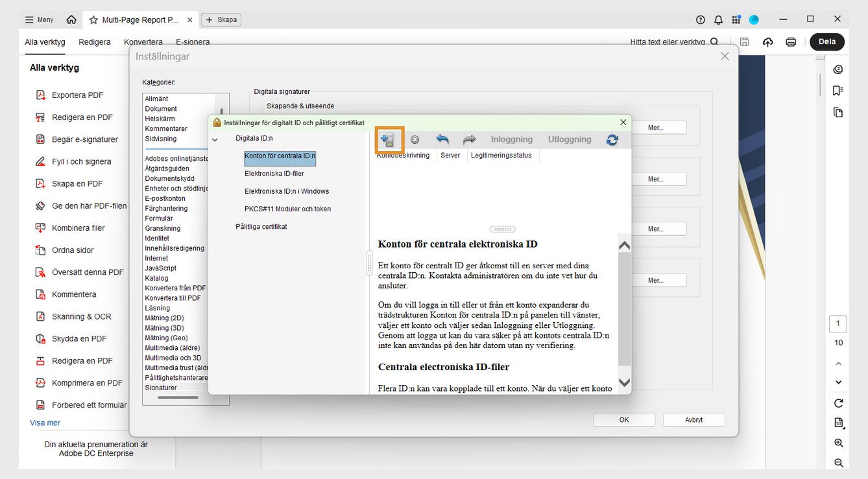Screen dimensions: 868x479
Task: Click the zoom in magnifier
Action: click(x=838, y=443)
